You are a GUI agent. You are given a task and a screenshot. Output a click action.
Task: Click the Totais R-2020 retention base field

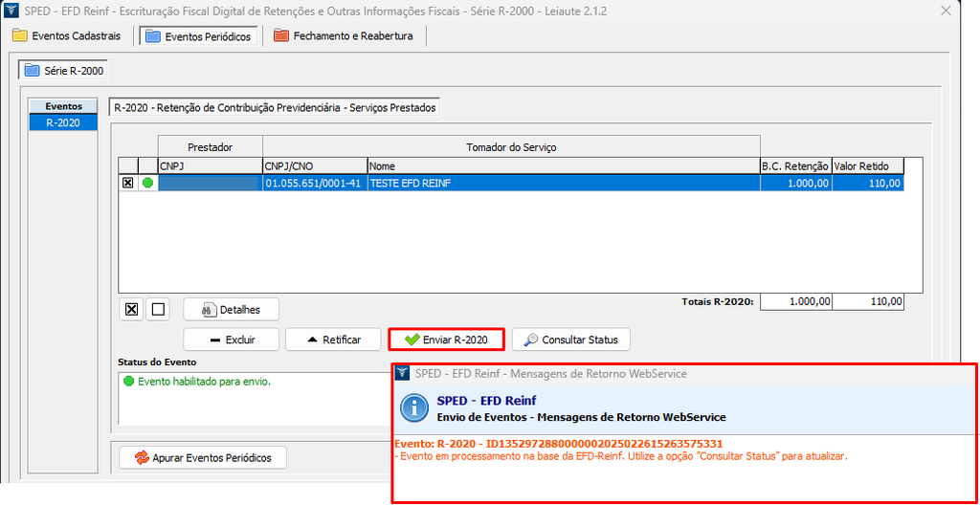tap(796, 302)
